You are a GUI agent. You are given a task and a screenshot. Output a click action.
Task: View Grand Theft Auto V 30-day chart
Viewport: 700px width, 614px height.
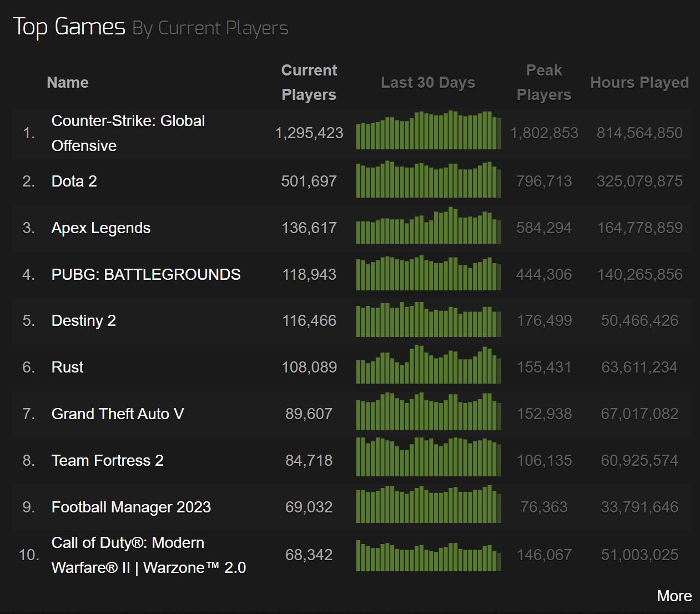pyautogui.click(x=429, y=411)
